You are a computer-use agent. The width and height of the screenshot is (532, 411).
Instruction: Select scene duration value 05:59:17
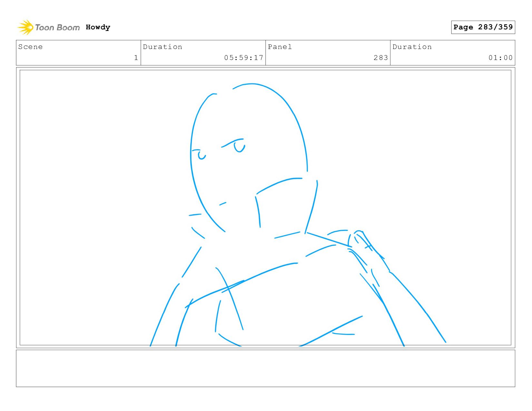pyautogui.click(x=244, y=58)
